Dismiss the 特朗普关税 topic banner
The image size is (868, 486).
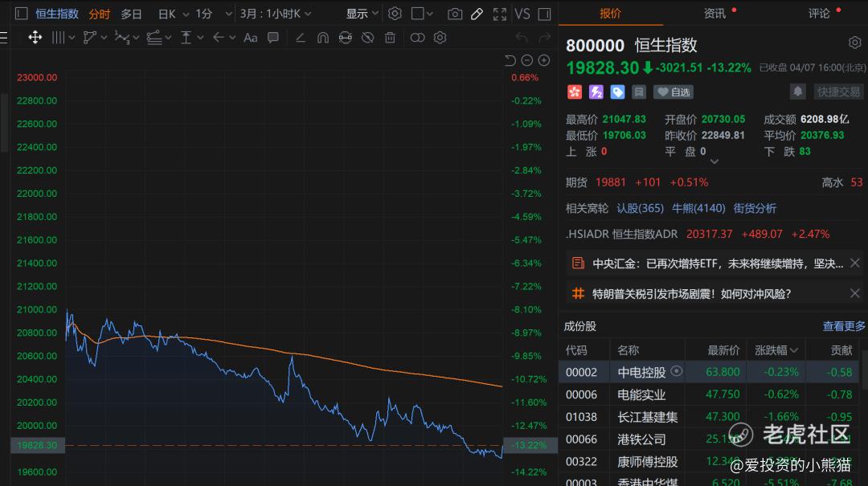[x=854, y=293]
